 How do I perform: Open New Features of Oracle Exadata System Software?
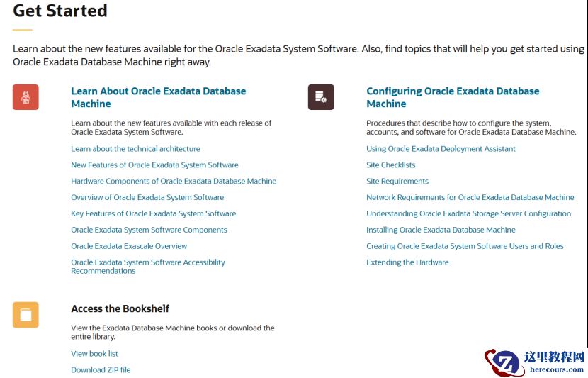point(154,165)
